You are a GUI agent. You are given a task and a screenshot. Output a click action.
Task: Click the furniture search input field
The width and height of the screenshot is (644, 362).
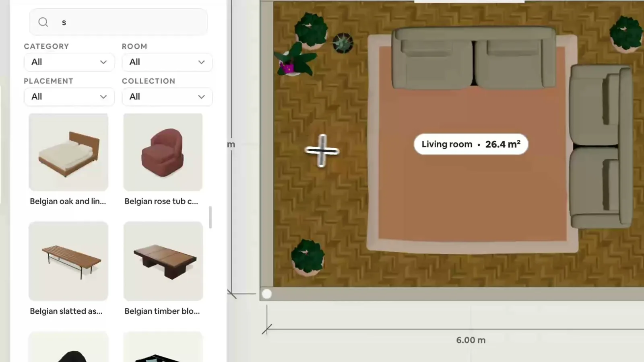(118, 22)
